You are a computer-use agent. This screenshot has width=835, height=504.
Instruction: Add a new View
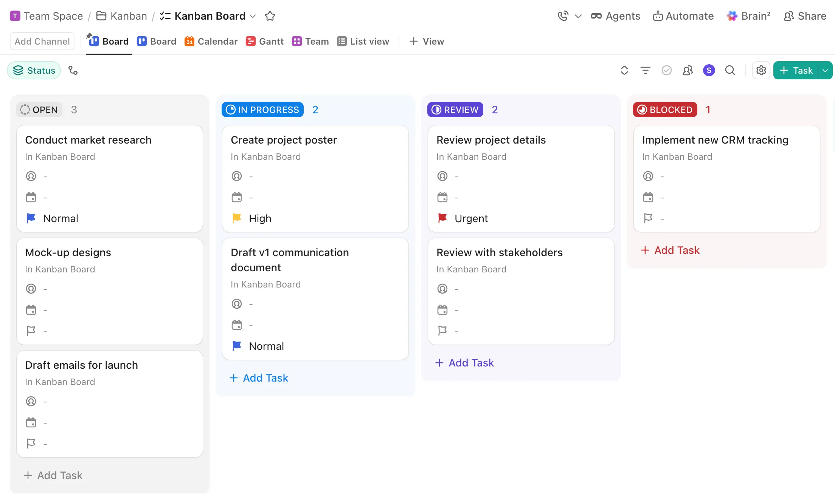click(x=427, y=41)
